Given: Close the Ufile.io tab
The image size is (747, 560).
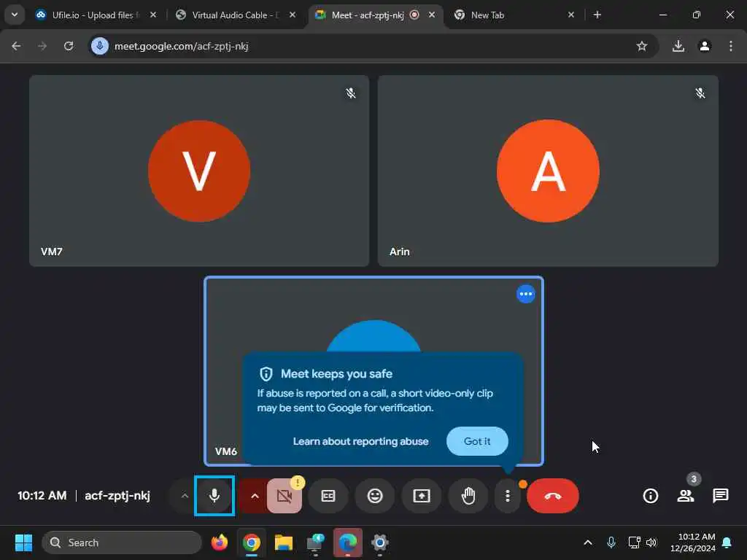Looking at the screenshot, I should (153, 15).
